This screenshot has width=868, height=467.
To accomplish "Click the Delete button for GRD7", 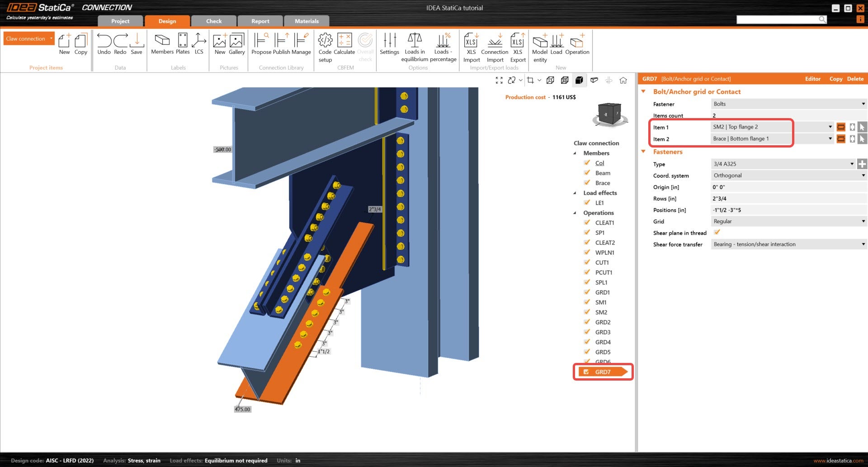I will coord(855,79).
